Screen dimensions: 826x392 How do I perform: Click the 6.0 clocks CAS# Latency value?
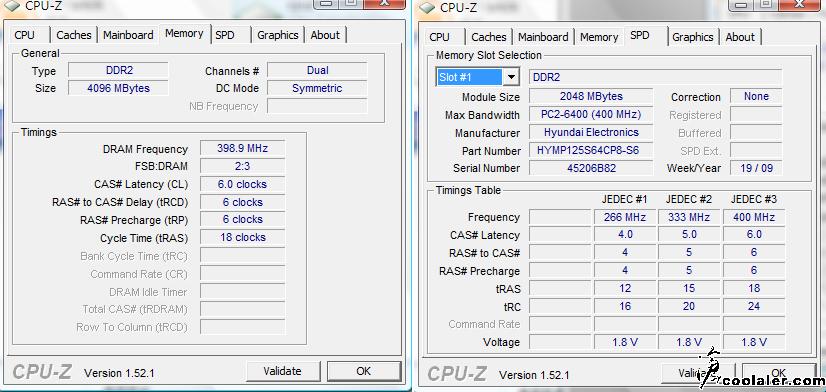(x=242, y=184)
